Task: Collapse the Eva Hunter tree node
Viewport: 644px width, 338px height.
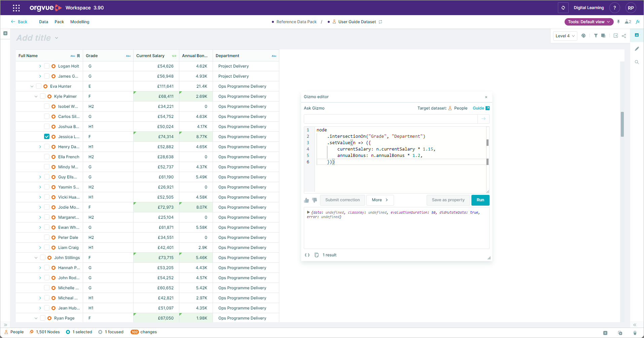Action: point(32,86)
